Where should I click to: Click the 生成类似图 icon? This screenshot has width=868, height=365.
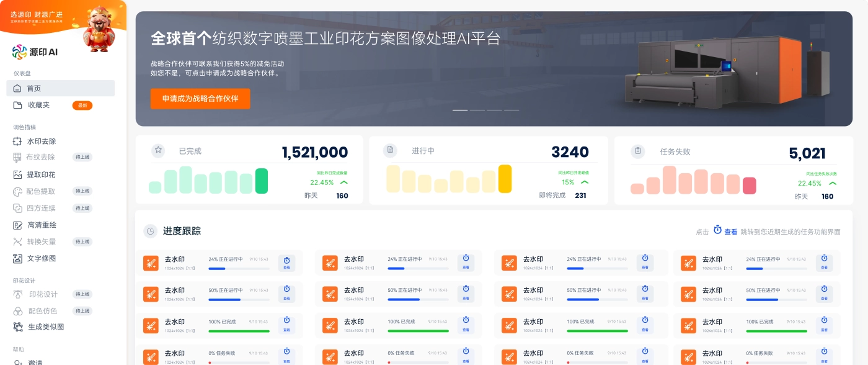pyautogui.click(x=17, y=327)
